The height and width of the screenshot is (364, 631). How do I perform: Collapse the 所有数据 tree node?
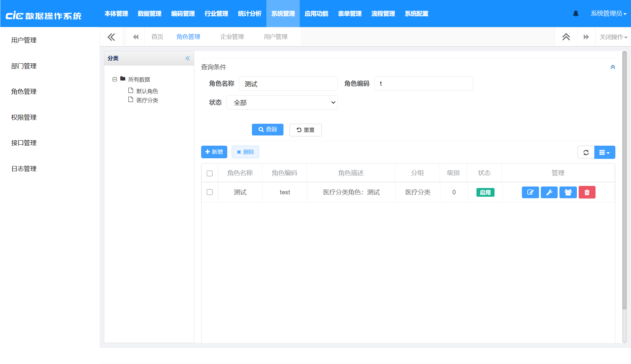(115, 79)
